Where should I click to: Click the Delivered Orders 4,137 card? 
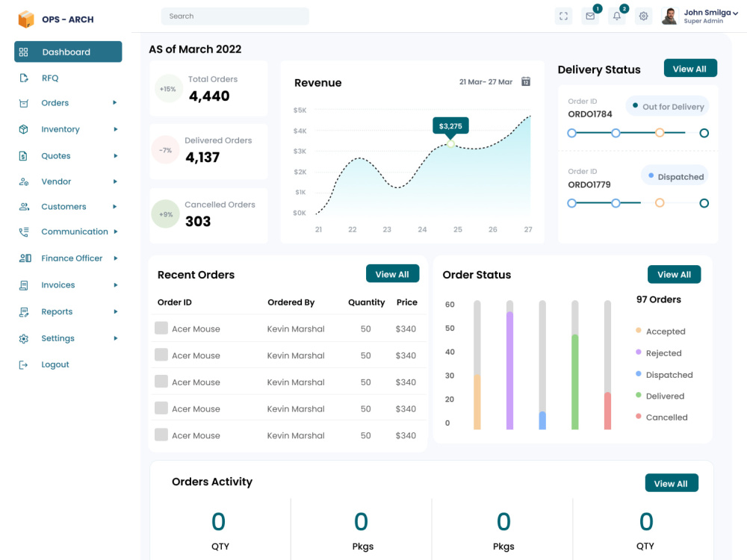(208, 152)
